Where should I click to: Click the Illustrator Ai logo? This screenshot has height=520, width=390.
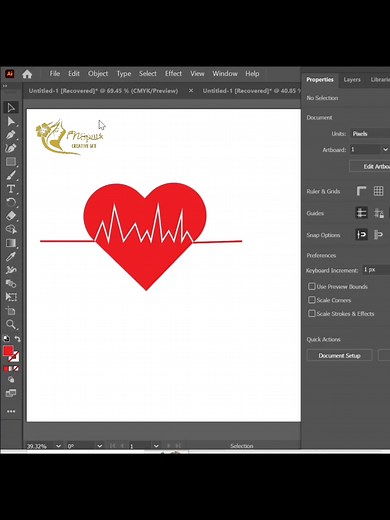10,74
